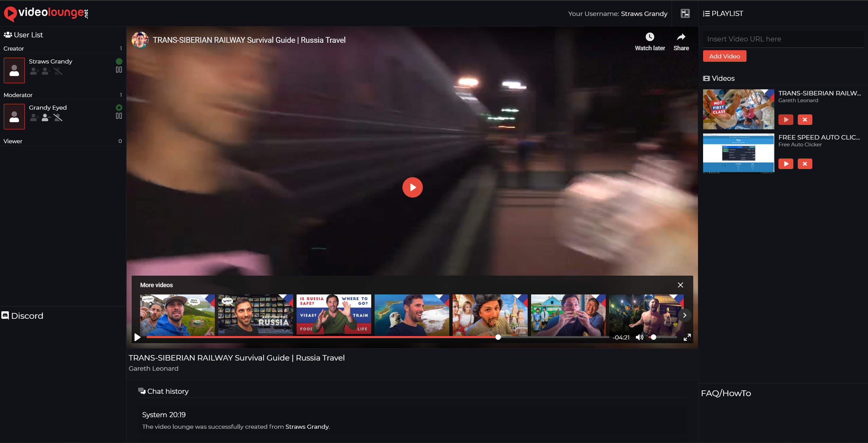
Task: Toggle pause sync for Straws Grandy
Action: pos(119,70)
